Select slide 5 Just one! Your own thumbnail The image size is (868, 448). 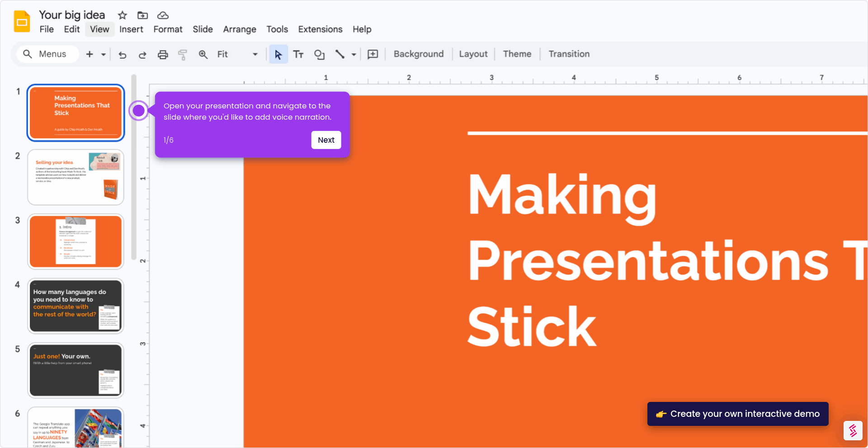pos(75,370)
